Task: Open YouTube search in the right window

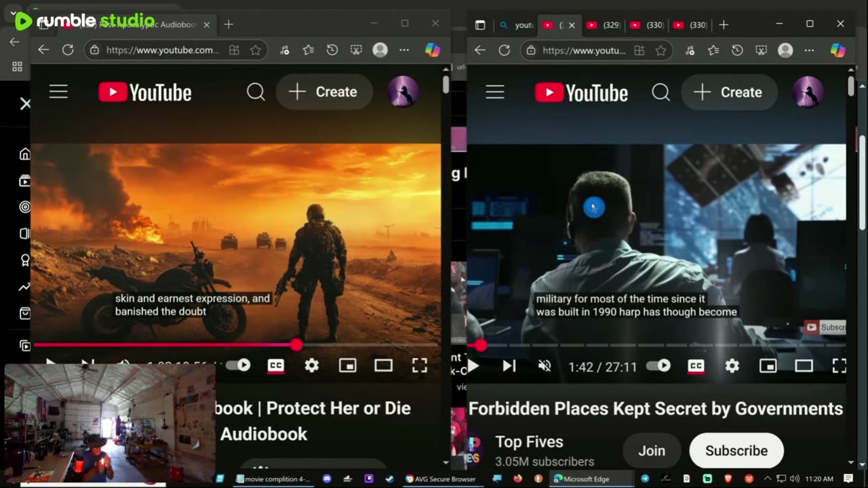Action: (660, 92)
